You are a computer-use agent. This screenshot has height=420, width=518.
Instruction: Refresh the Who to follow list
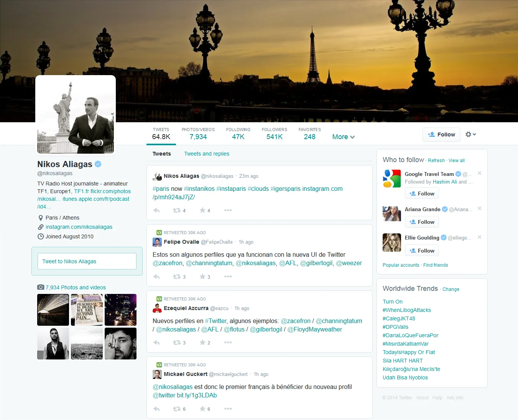pyautogui.click(x=436, y=161)
